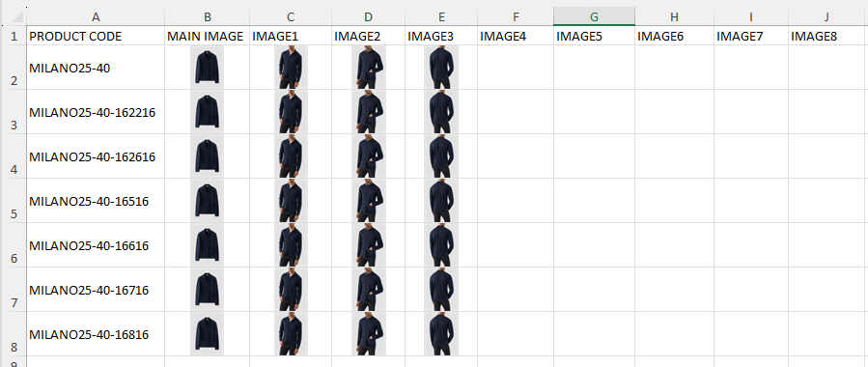Select column I header
The width and height of the screenshot is (868, 367).
(751, 17)
